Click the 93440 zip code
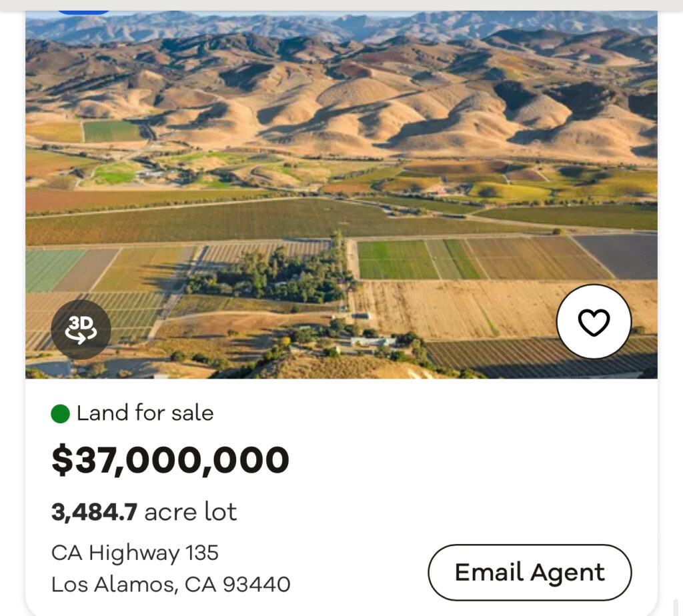The height and width of the screenshot is (616, 683). pos(257,585)
